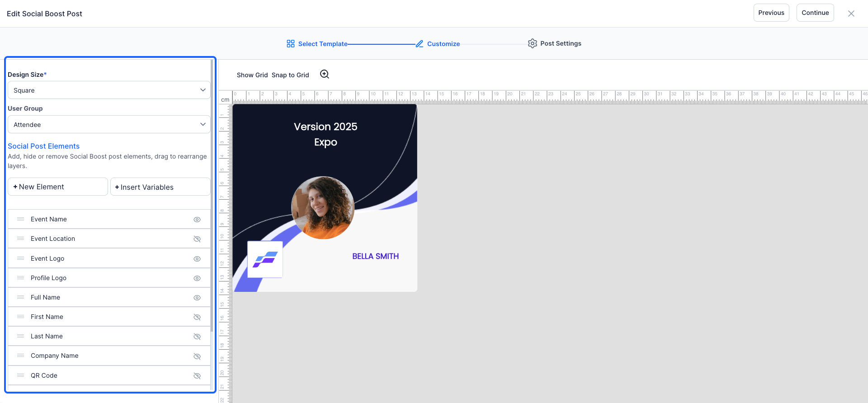Viewport: 868px width, 403px height.
Task: Click the drag handle beside Event Logo
Action: 20,258
